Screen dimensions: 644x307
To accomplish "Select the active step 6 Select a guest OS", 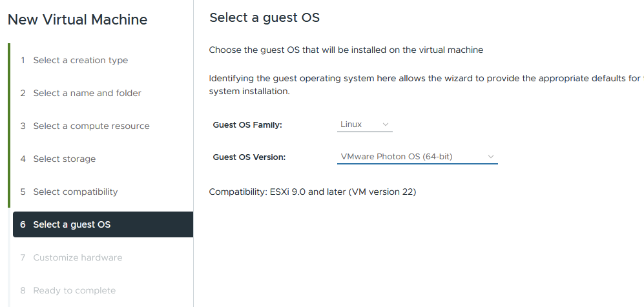I will point(72,224).
